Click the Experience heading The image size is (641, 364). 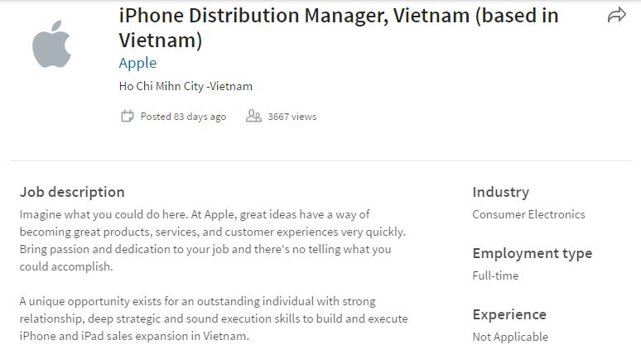(x=509, y=314)
